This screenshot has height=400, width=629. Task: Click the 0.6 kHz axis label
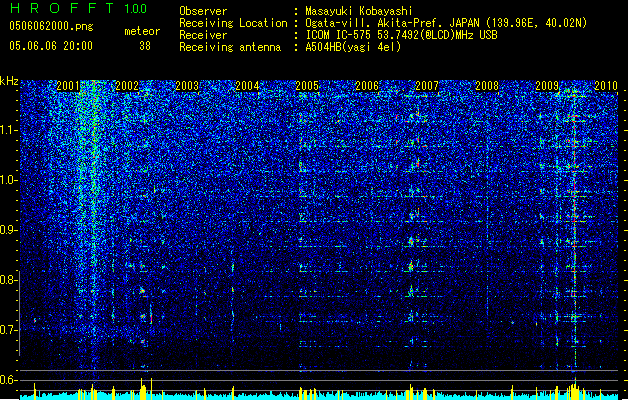(9, 380)
